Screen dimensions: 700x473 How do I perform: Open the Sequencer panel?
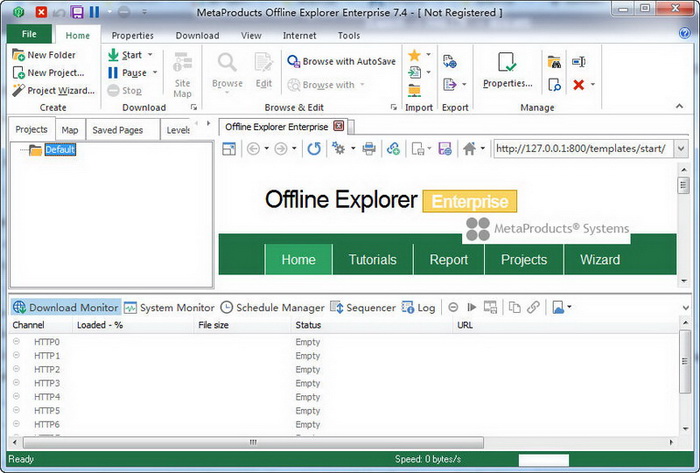tap(362, 307)
